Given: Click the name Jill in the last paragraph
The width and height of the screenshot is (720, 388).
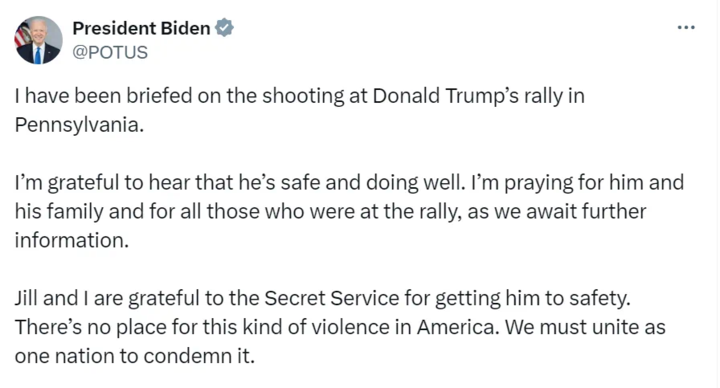Looking at the screenshot, I should [x=26, y=298].
